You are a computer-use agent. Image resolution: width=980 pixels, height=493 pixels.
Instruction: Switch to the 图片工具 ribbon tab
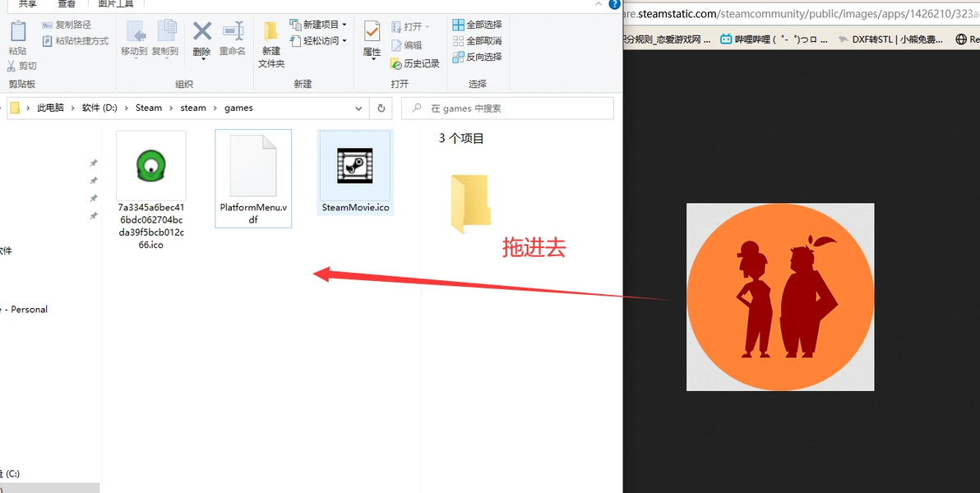coord(116,4)
